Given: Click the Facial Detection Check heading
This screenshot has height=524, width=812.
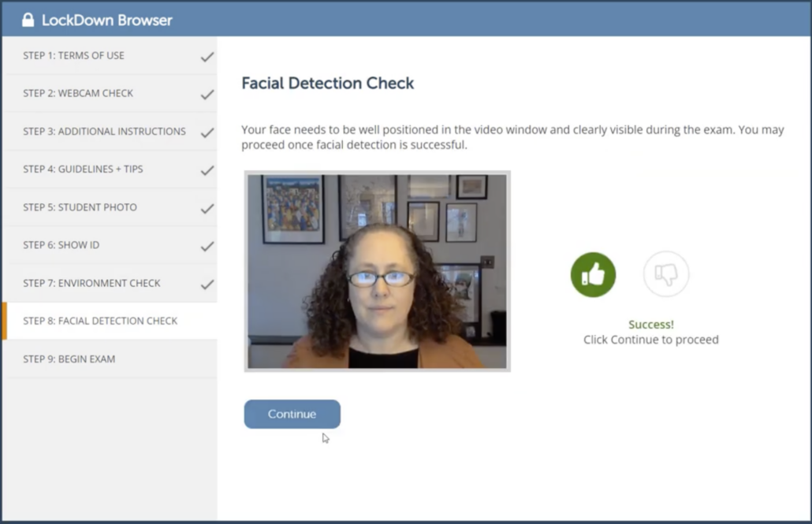Looking at the screenshot, I should 328,84.
